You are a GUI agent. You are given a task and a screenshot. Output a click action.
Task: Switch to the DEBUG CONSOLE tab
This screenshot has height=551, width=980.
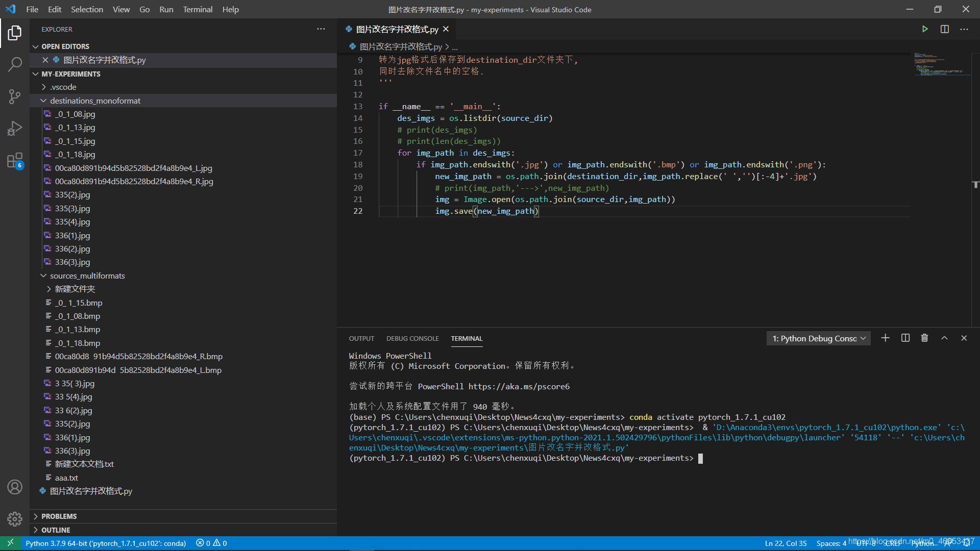[412, 338]
